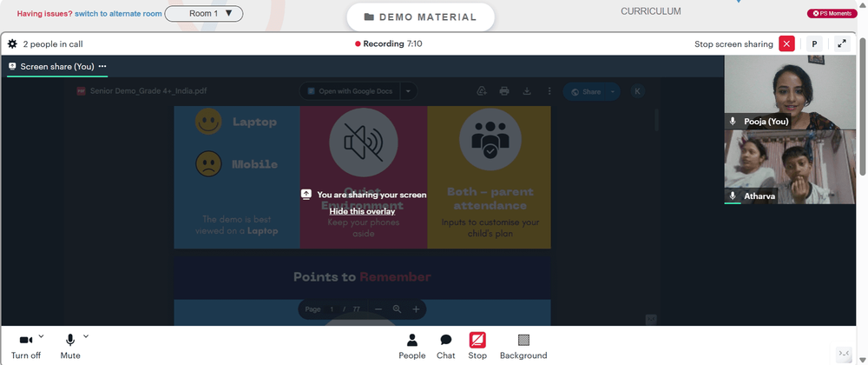The height and width of the screenshot is (365, 868).
Task: Click Hide this overlay link
Action: pos(362,211)
